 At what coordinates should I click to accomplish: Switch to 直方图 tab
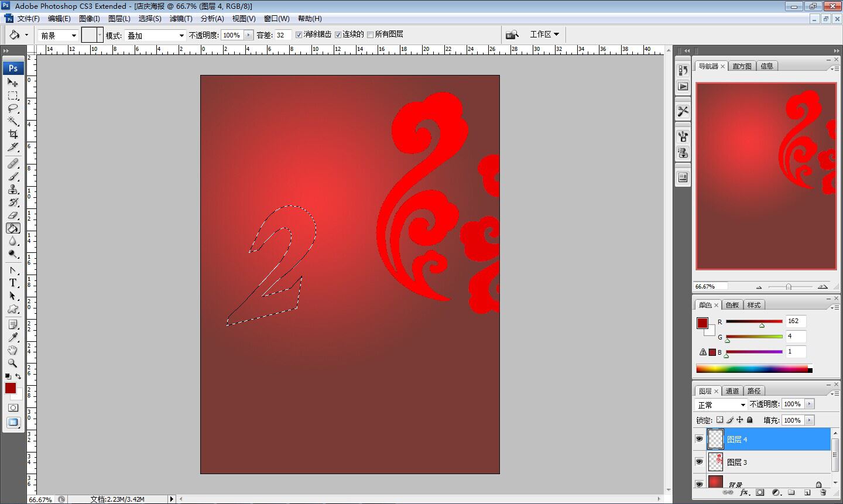coord(742,66)
